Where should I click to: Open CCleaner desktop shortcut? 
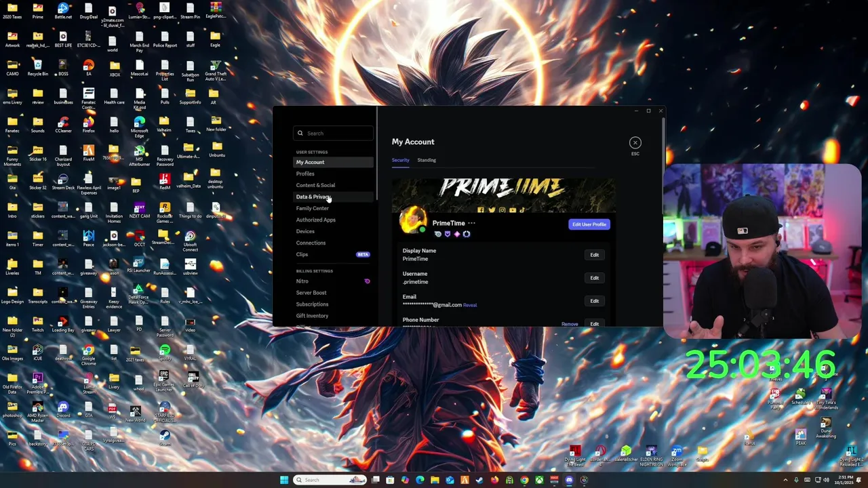pyautogui.click(x=63, y=125)
